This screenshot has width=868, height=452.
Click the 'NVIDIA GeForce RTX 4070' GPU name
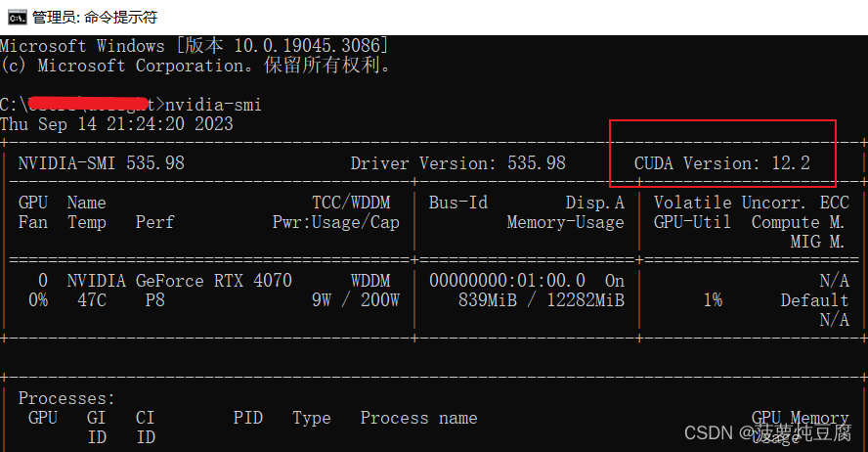pyautogui.click(x=179, y=281)
